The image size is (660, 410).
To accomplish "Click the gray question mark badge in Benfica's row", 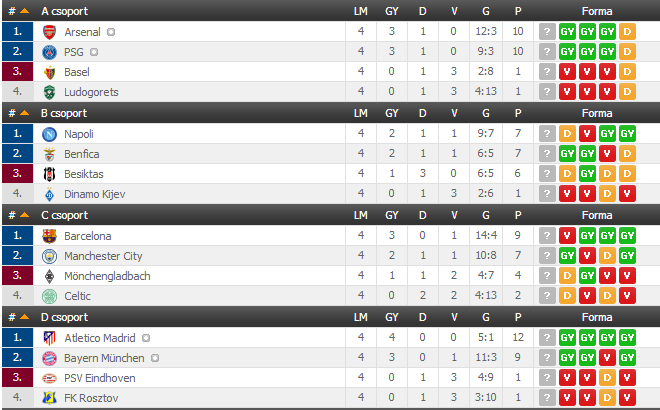I will coord(547,154).
